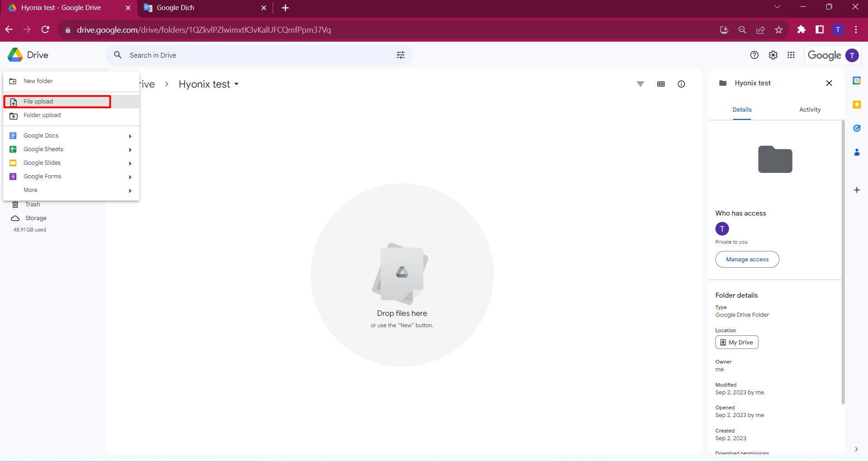The height and width of the screenshot is (462, 868).
Task: Open Google Contacts in side panel
Action: tap(857, 152)
